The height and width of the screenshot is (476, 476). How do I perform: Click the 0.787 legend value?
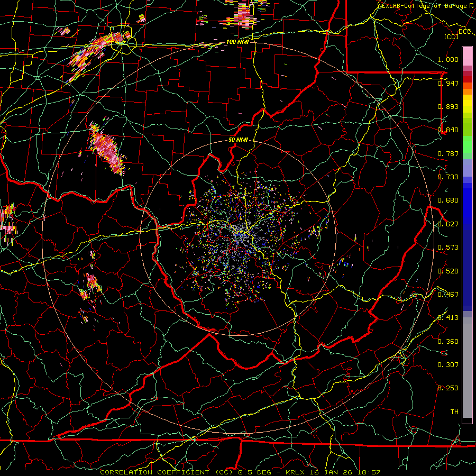(448, 153)
